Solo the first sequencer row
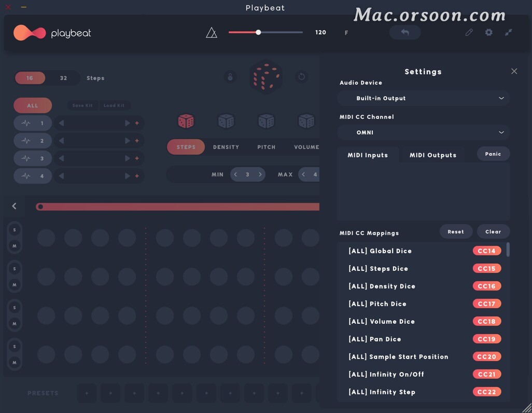Screen dimensions: 532x413 coord(15,230)
